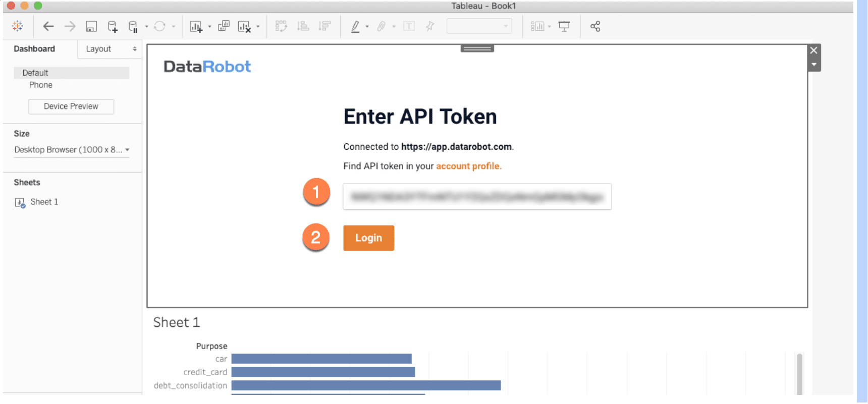Switch to the Dashboard tab
The image size is (868, 404).
coord(34,49)
